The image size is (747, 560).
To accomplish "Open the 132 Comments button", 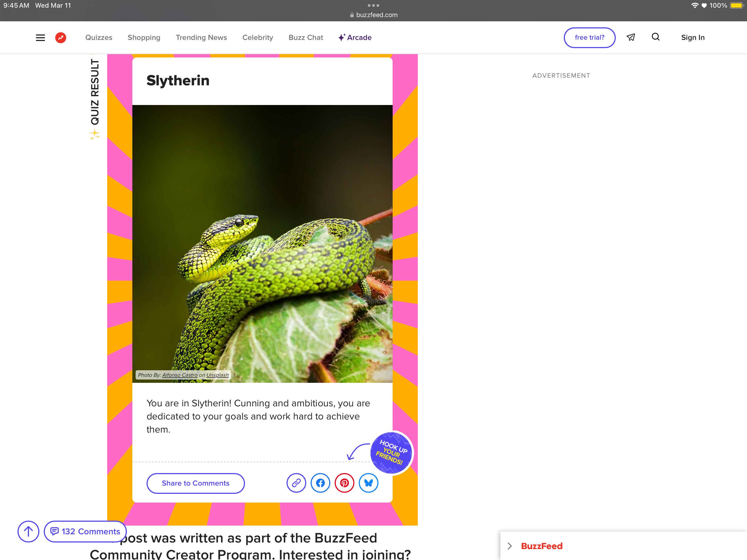I will [x=85, y=531].
